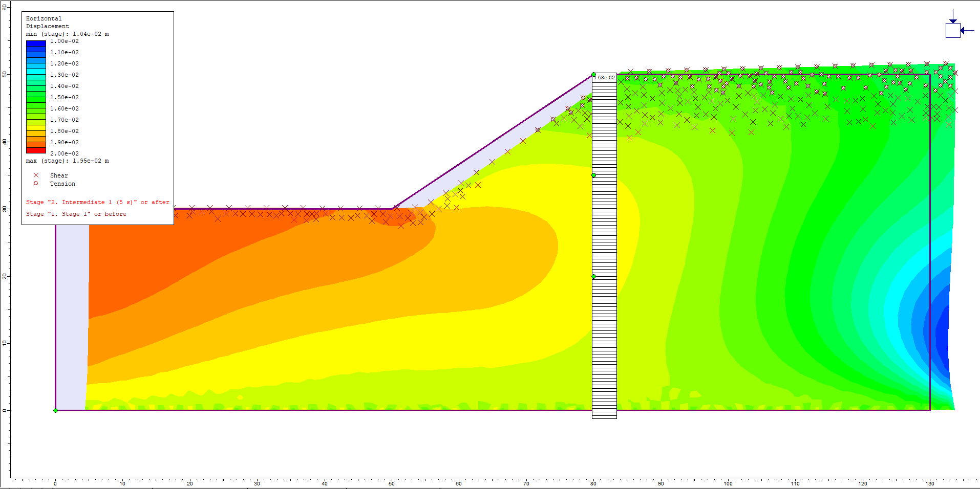This screenshot has width=980, height=489.
Task: Pick the cyan swatch beside 1.30e-02
Action: tap(36, 72)
